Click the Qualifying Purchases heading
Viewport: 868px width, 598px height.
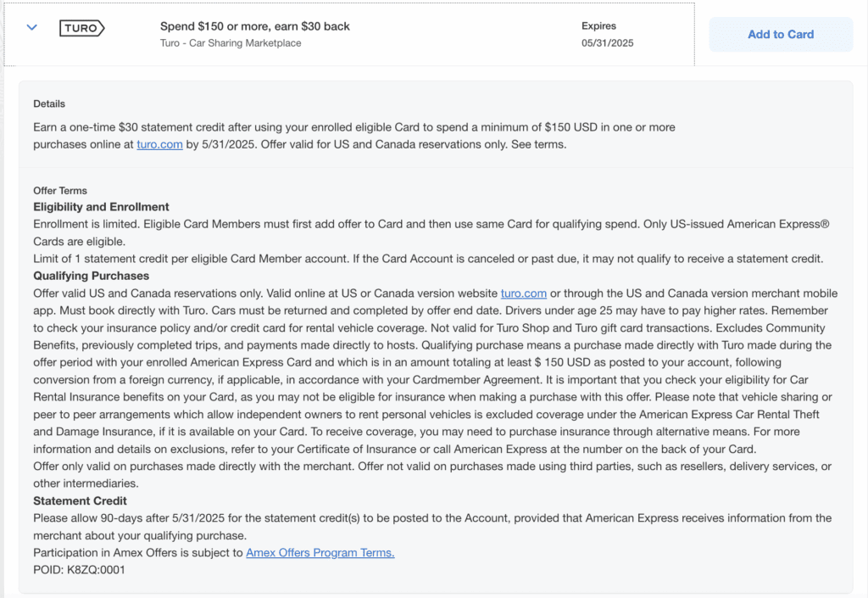(x=91, y=276)
